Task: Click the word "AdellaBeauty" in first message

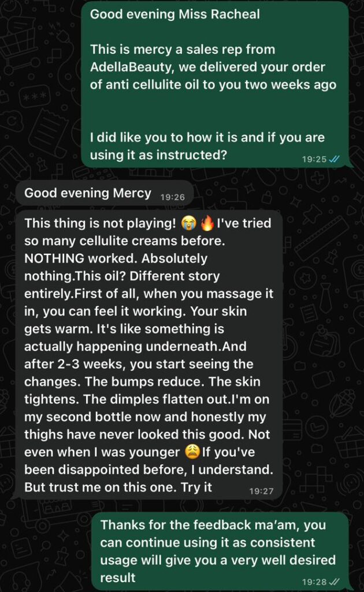Action: (x=132, y=67)
